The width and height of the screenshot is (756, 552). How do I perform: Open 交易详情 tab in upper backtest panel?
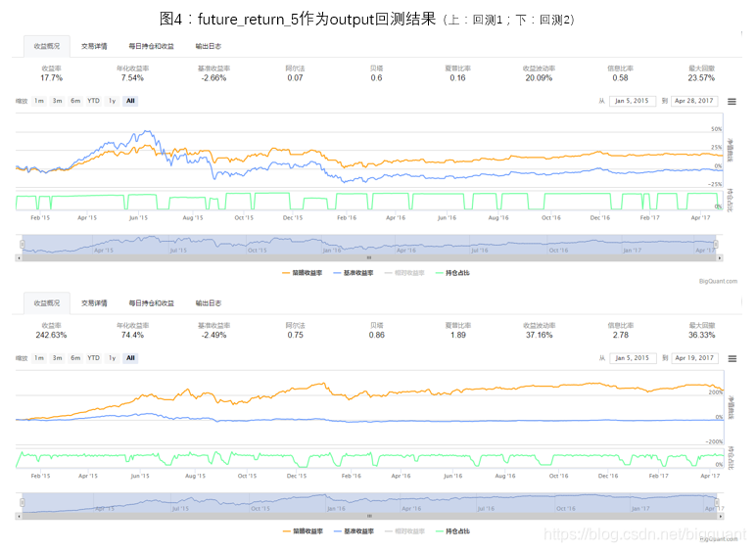click(94, 46)
